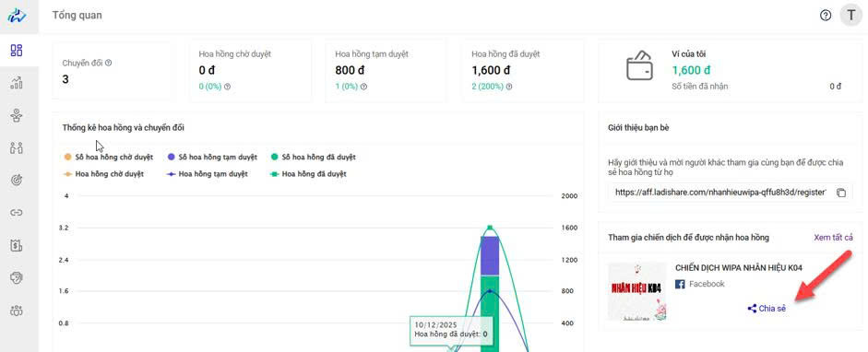Toggle legend Số hoa hồng chờ duyệt
Screen dimensions: 868x352
pyautogui.click(x=109, y=158)
